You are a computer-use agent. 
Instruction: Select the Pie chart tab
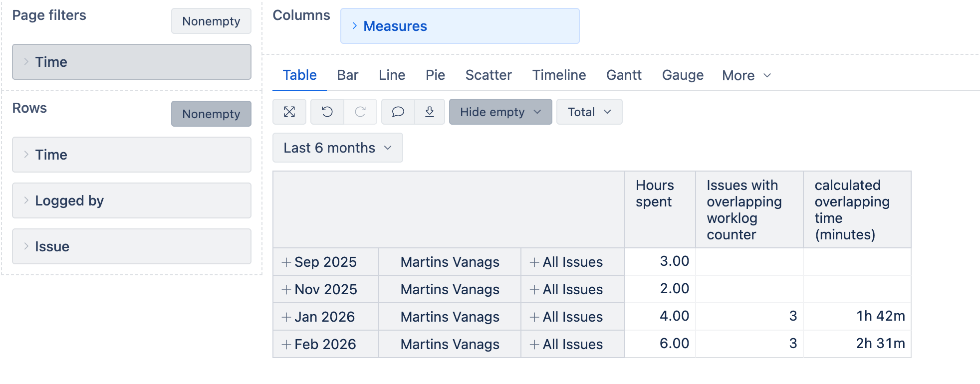click(x=435, y=75)
